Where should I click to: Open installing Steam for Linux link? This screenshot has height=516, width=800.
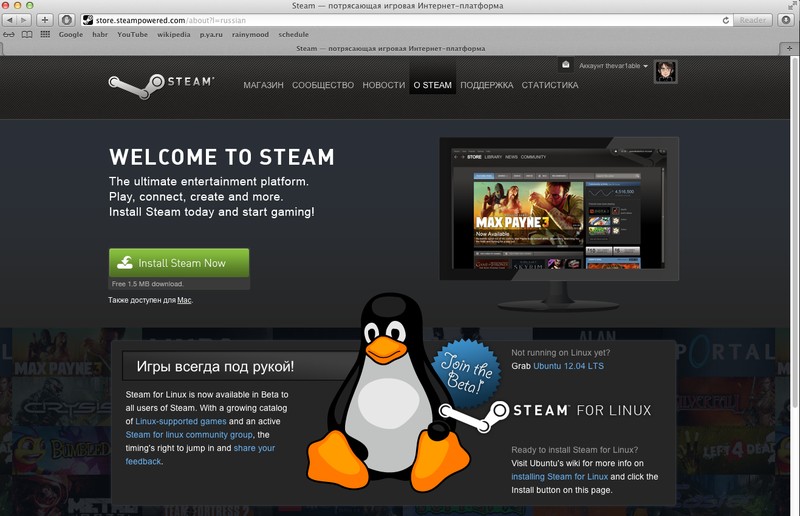[x=560, y=477]
